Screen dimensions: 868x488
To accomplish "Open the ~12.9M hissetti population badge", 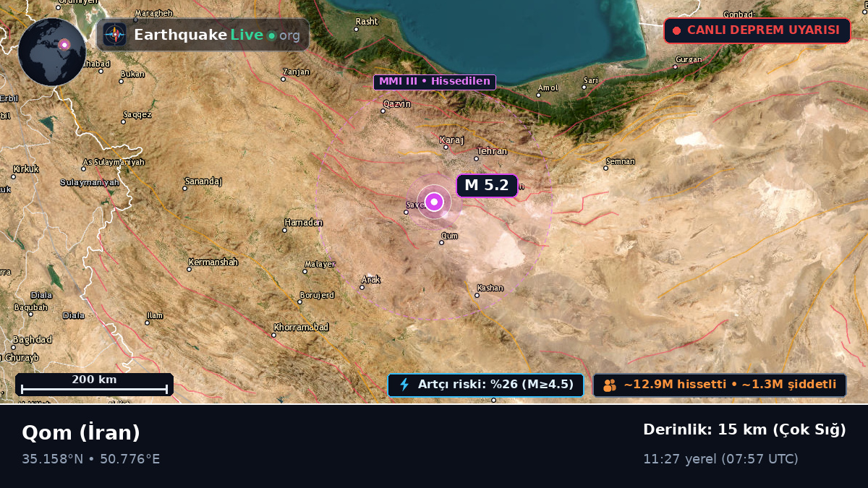I will (x=720, y=385).
